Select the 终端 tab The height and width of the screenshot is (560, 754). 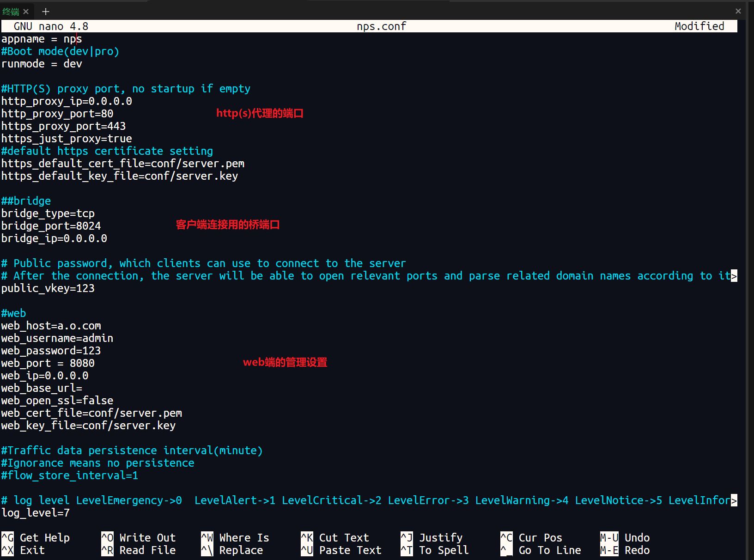pos(11,12)
